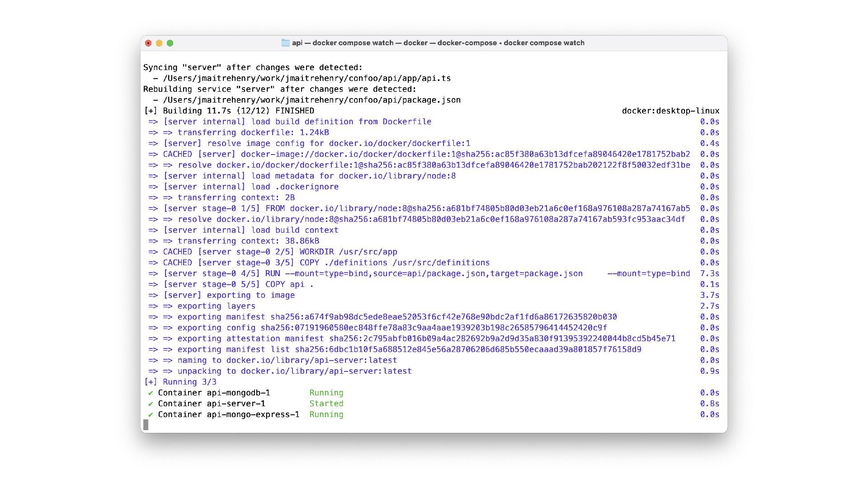Click '[+] Running 3/3' line
This screenshot has width=868, height=488.
point(180,382)
